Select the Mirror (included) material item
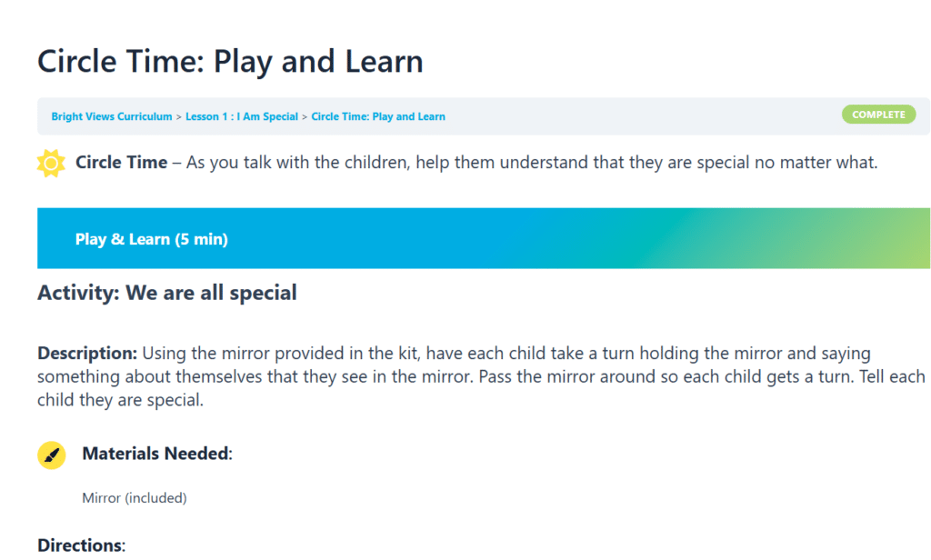This screenshot has width=931, height=560. (x=135, y=497)
